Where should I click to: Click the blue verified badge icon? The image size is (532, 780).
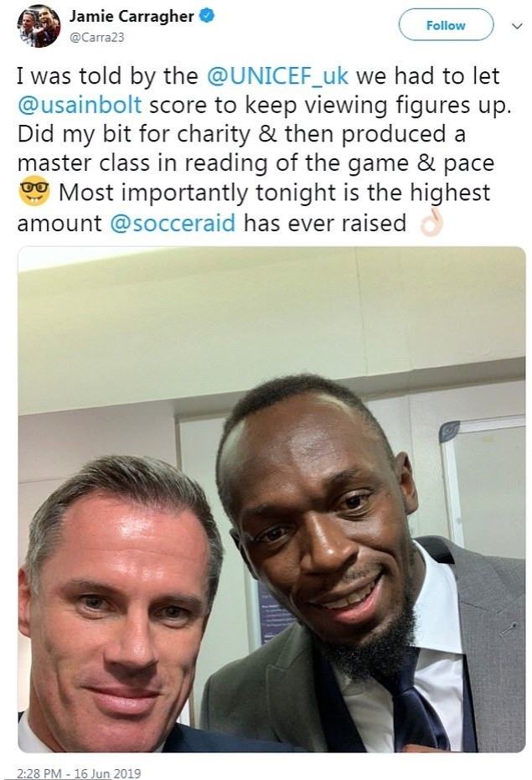coord(207,16)
